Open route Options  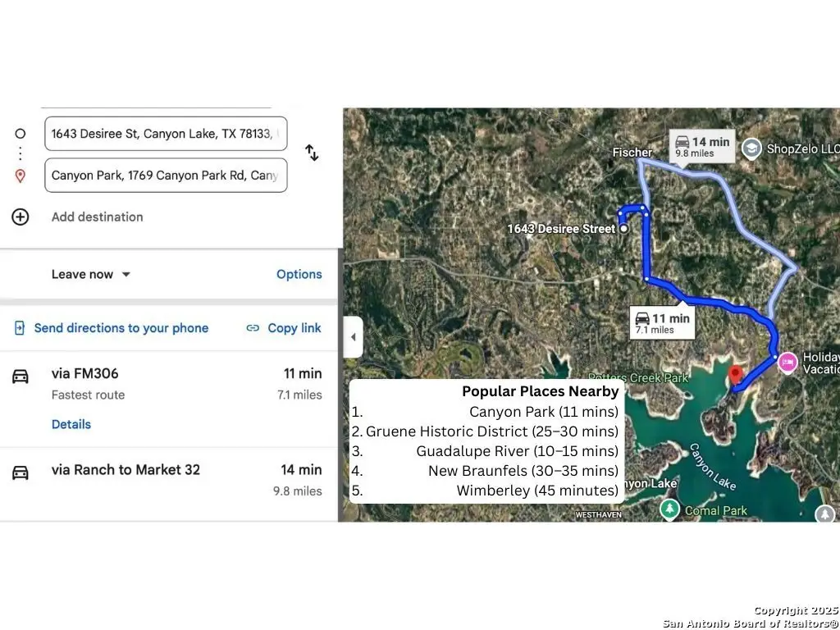(299, 274)
